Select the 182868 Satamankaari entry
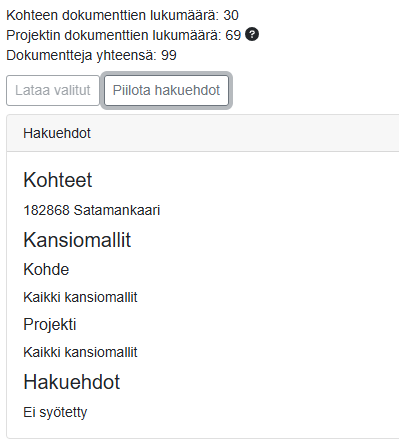Screen dimensions: 399x443 click(x=92, y=210)
